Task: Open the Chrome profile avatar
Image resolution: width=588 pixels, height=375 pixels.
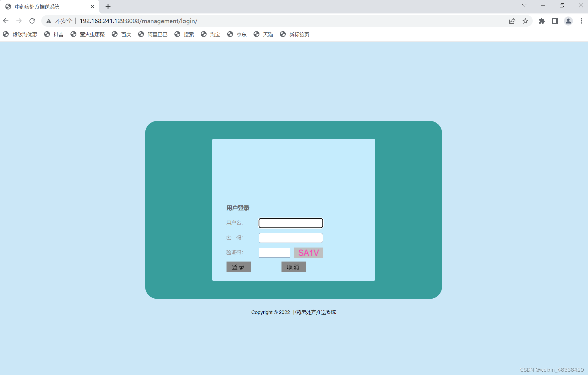Action: coord(568,21)
